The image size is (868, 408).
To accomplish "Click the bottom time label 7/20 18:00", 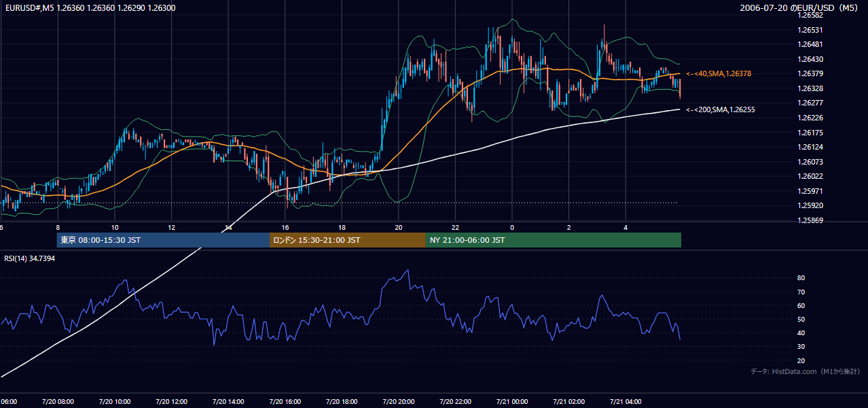I will [x=342, y=401].
